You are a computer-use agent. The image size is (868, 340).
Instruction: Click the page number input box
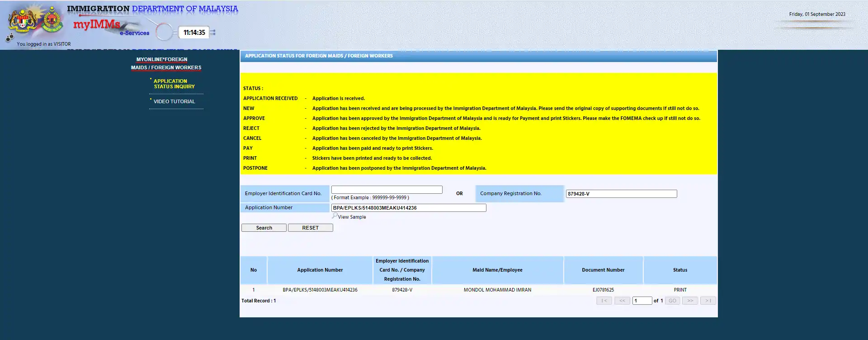click(x=642, y=301)
